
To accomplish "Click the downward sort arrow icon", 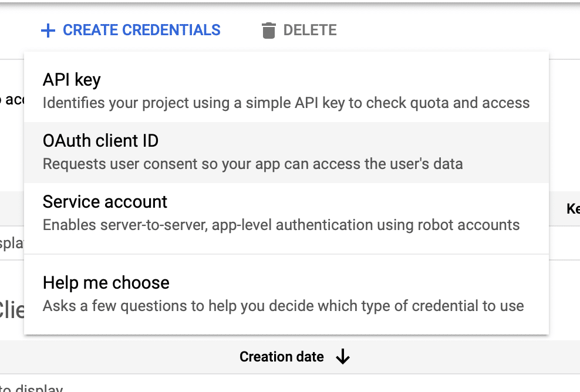I will point(343,357).
